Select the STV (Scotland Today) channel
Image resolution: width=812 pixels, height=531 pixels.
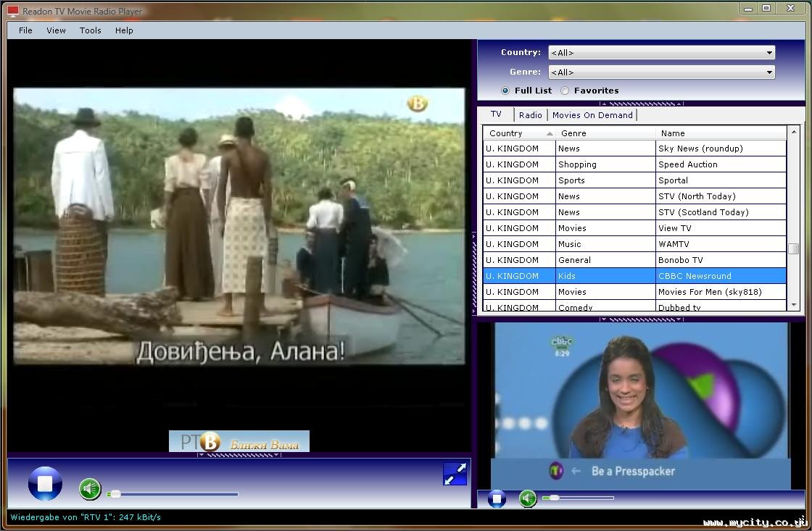(634, 212)
